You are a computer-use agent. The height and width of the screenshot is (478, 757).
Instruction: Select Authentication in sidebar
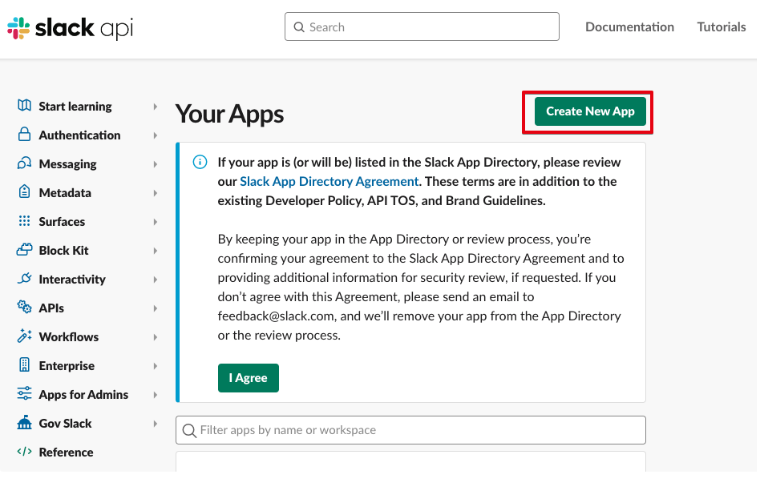(80, 135)
